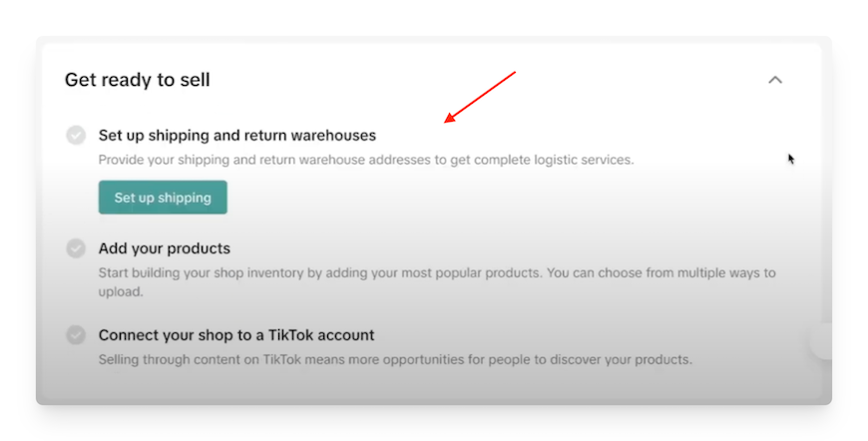Click the TikTok account words in the third step title

(x=321, y=335)
